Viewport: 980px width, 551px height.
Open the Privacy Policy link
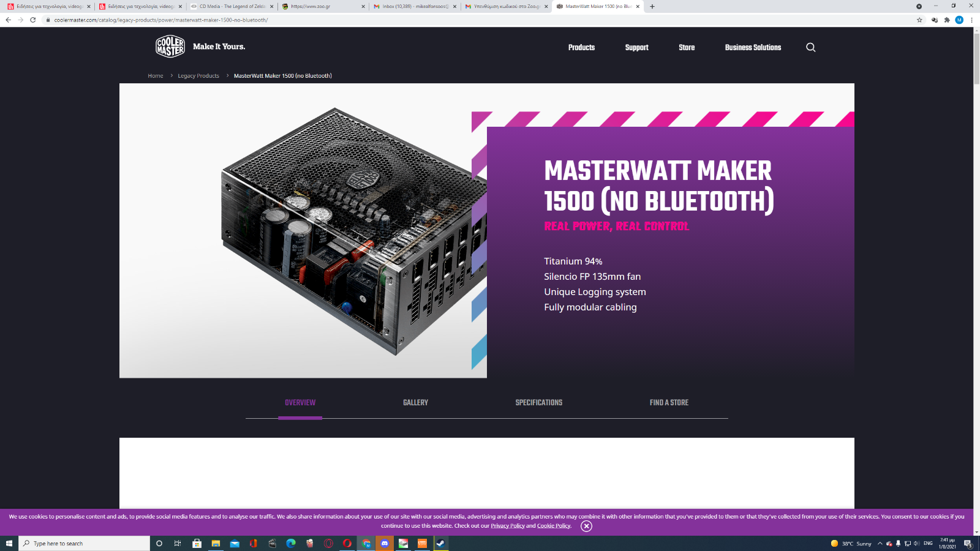tap(508, 526)
